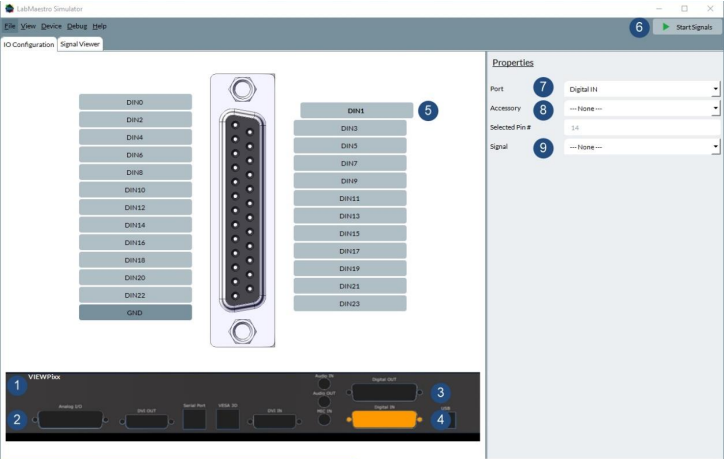Open the Device menu

(51, 26)
